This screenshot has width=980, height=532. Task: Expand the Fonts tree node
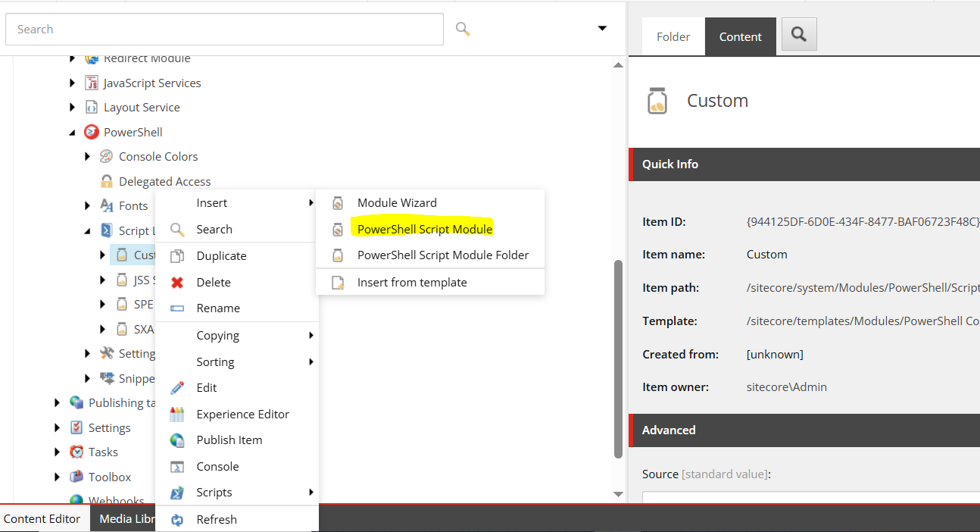click(88, 206)
